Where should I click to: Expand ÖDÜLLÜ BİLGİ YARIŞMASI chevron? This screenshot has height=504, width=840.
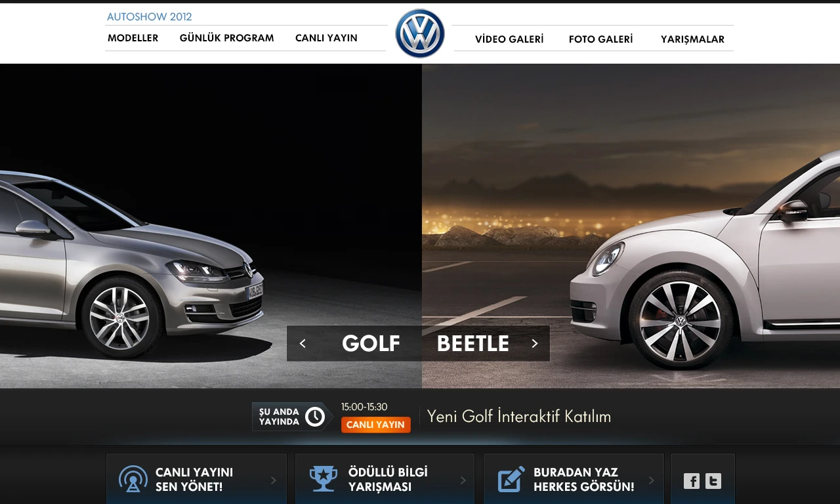point(463,480)
